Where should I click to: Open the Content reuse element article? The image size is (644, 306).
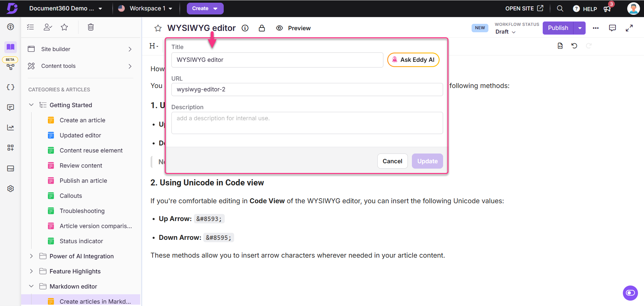point(91,150)
